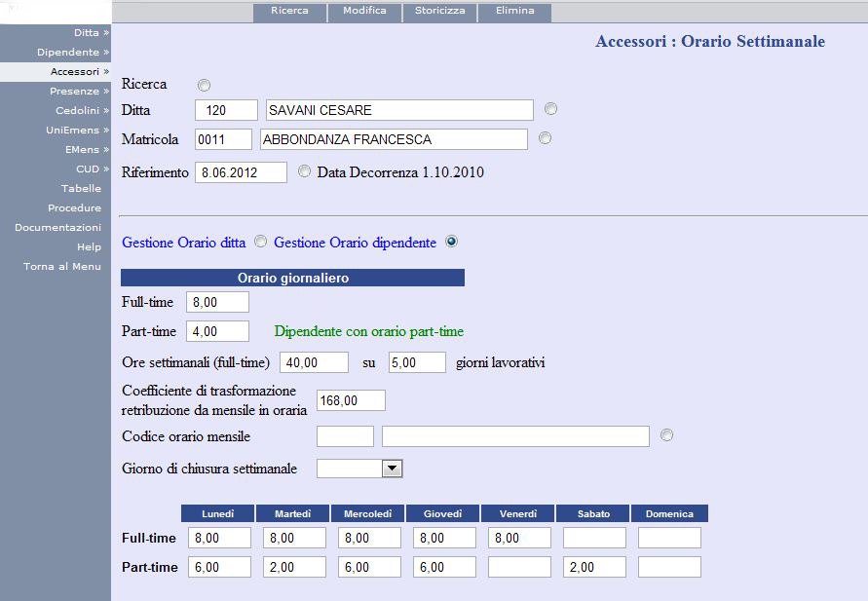This screenshot has height=601, width=868.
Task: Open the Tabelle sidebar item
Action: pos(81,188)
